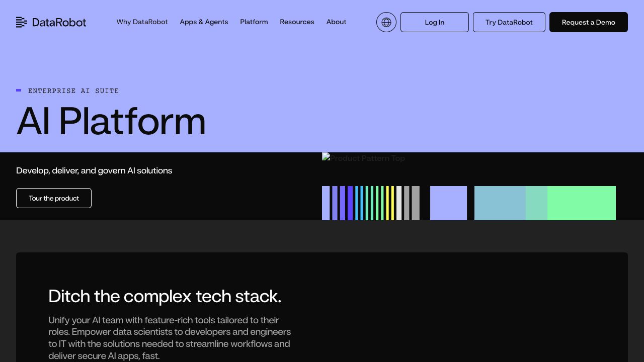Click the Ditch the complex tech stack headline
The image size is (644, 362).
pos(165,296)
